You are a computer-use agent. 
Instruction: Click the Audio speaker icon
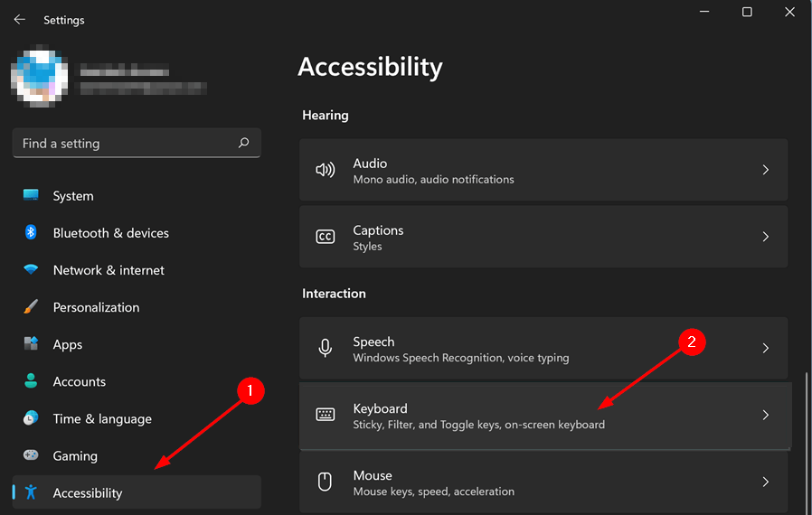(x=326, y=170)
